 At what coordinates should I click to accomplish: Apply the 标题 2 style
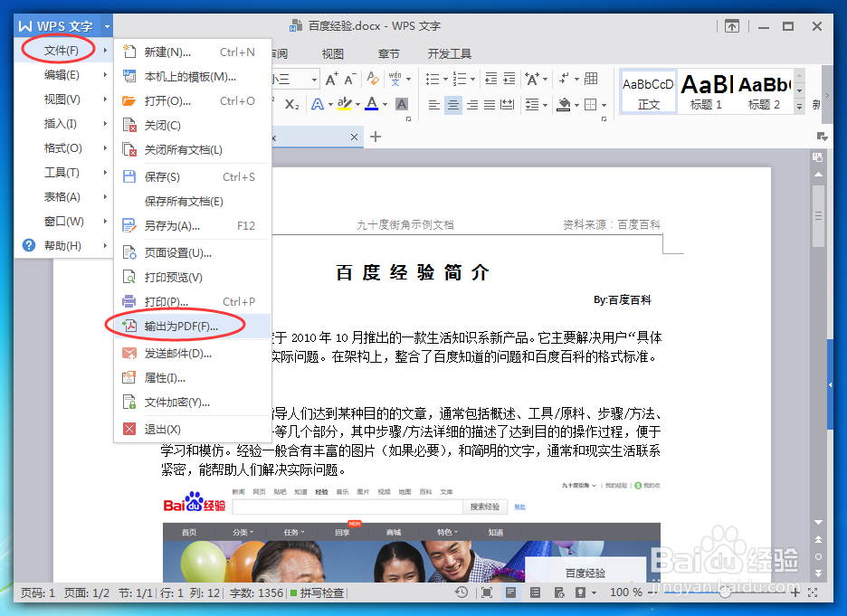pyautogui.click(x=764, y=91)
